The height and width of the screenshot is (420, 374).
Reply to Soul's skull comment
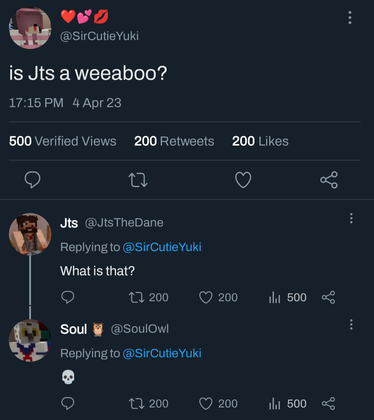pyautogui.click(x=68, y=403)
